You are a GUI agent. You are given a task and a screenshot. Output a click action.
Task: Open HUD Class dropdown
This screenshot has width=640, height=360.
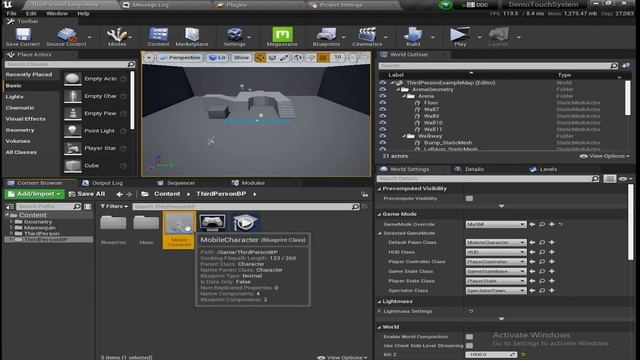pos(496,252)
